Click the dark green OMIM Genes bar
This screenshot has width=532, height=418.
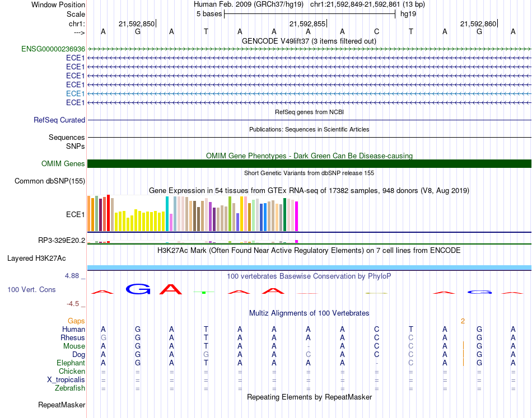click(309, 164)
